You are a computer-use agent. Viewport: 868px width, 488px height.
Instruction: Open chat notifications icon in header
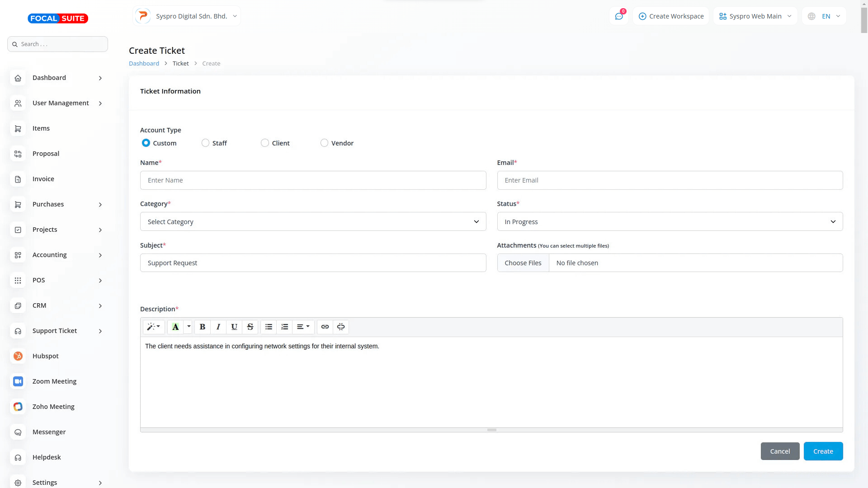(x=619, y=16)
